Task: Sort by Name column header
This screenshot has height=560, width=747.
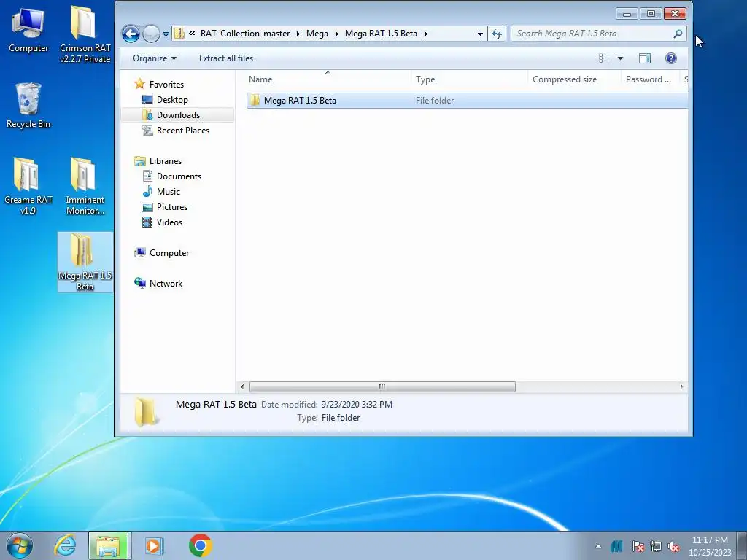Action: 328,79
